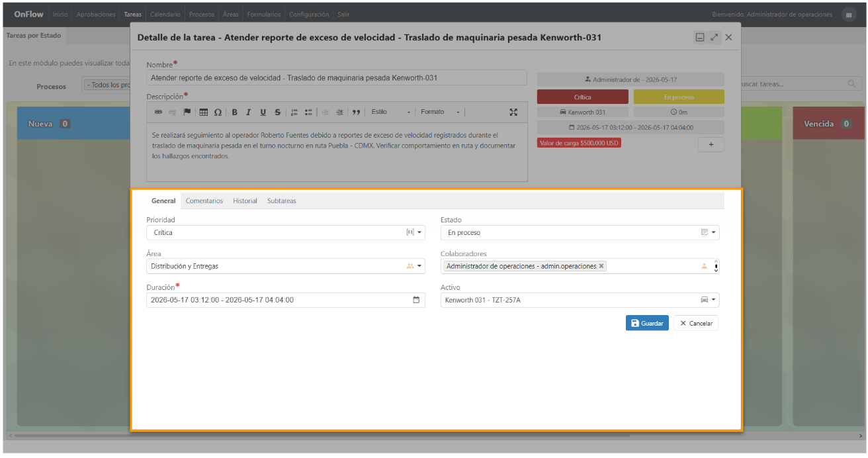Insert a bulleted list

coord(308,112)
